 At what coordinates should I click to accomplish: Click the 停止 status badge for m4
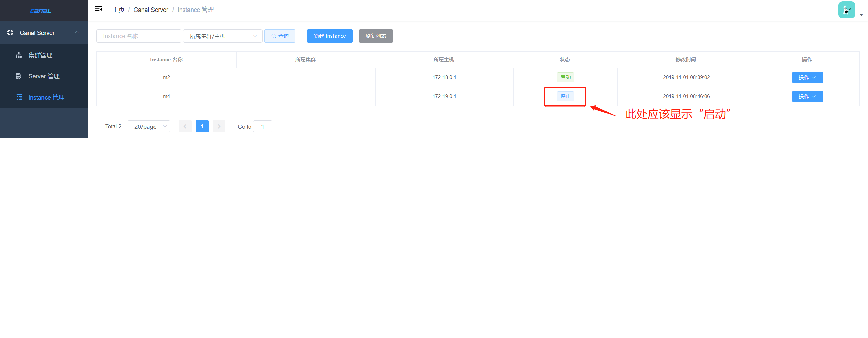(565, 96)
